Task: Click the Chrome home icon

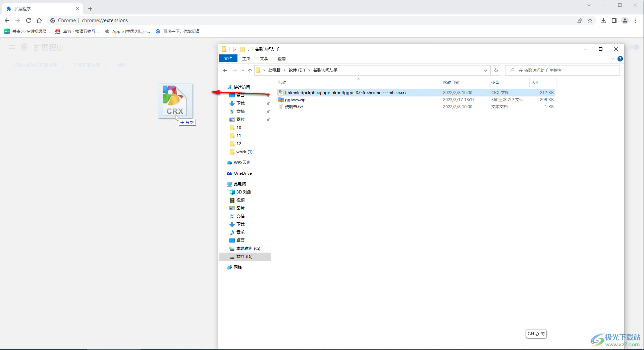Action: 39,20
